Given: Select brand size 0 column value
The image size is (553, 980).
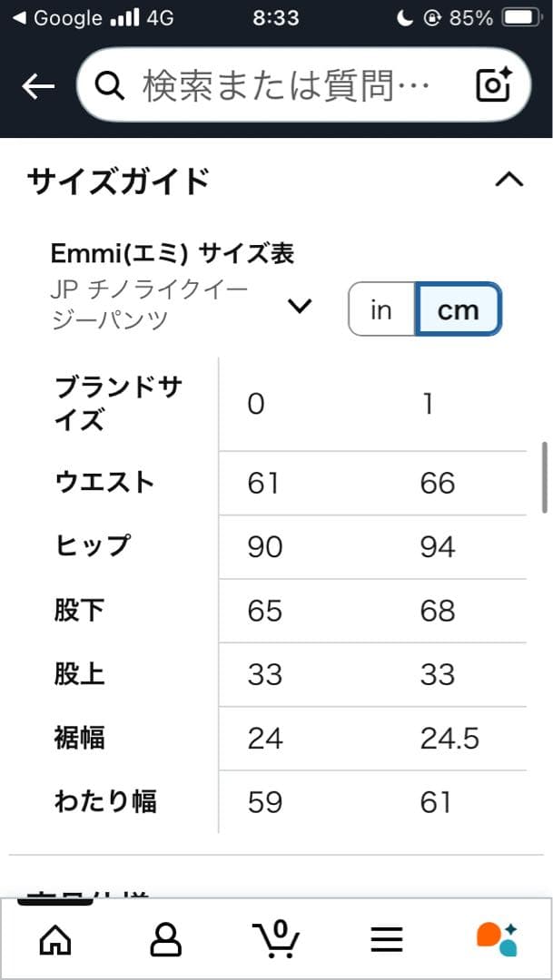Looking at the screenshot, I should click(x=255, y=403).
